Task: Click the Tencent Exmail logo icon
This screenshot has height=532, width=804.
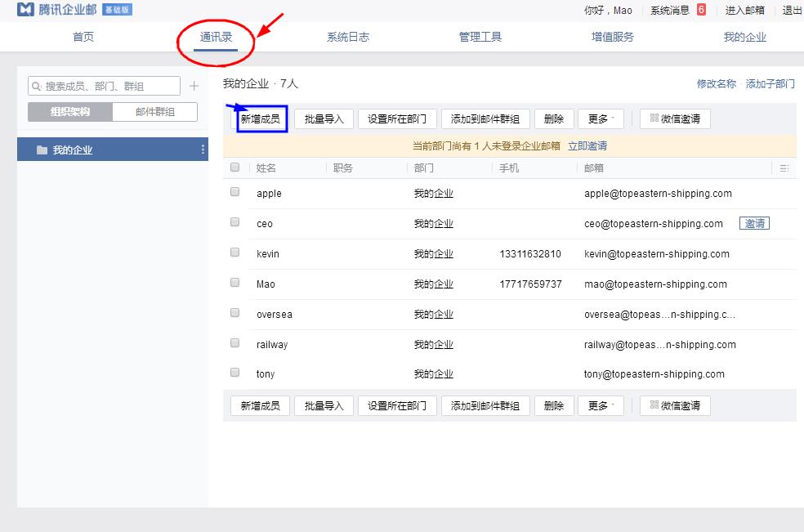Action: (x=25, y=10)
